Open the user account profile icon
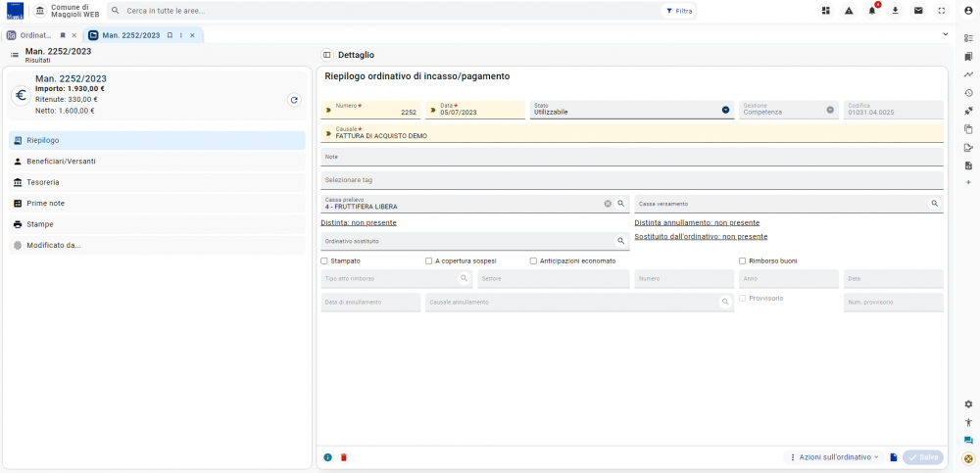 [969, 11]
